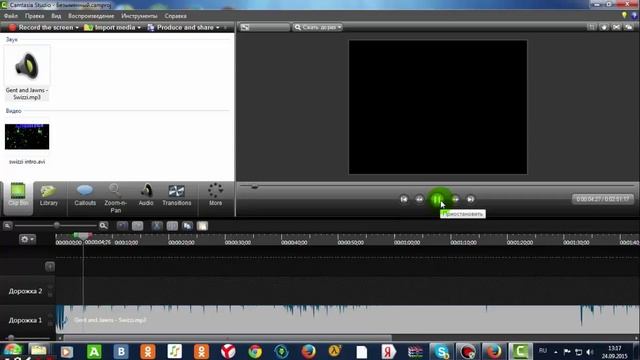Click the Copy button on timeline toolbar
Viewport: 640px width, 360px height.
click(187, 226)
